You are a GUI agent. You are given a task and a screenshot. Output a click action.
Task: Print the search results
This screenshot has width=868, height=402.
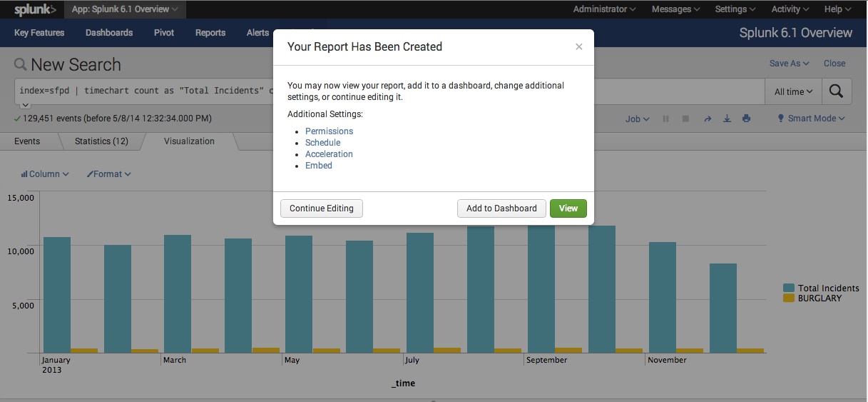pyautogui.click(x=746, y=119)
